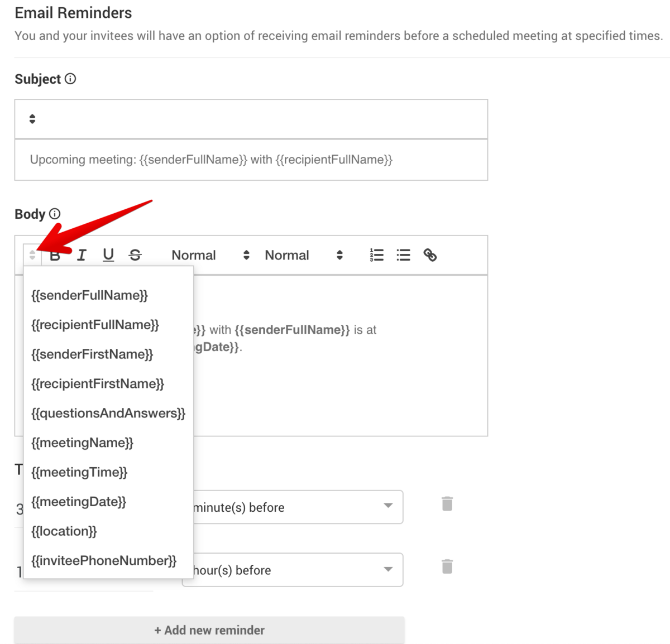Select {{senderFullName}} from the variable list
Image resolution: width=670 pixels, height=644 pixels.
click(x=89, y=295)
